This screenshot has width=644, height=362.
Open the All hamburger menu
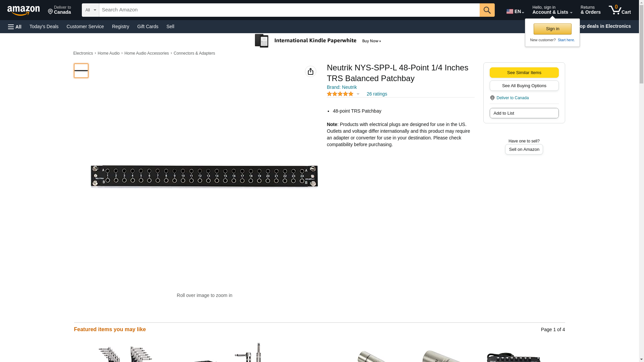coord(15,26)
